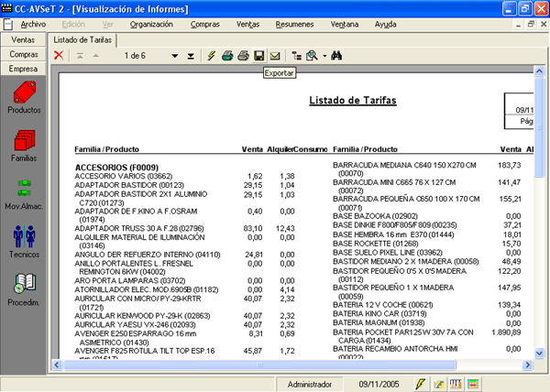Open the Archivo menu
Screen dimensions: 550x392
coord(33,25)
